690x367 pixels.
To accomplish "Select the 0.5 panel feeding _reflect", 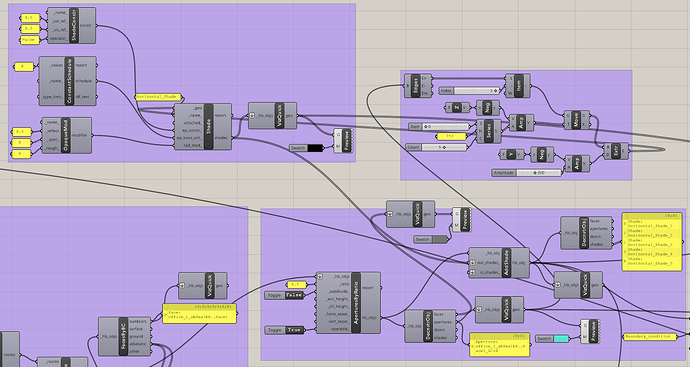I will (x=21, y=132).
